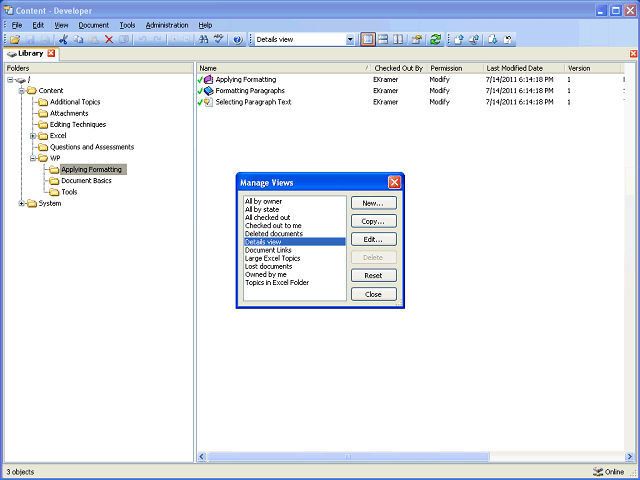This screenshot has width=640, height=480.
Task: Select 'All by owner' in the views list
Action: coord(264,201)
